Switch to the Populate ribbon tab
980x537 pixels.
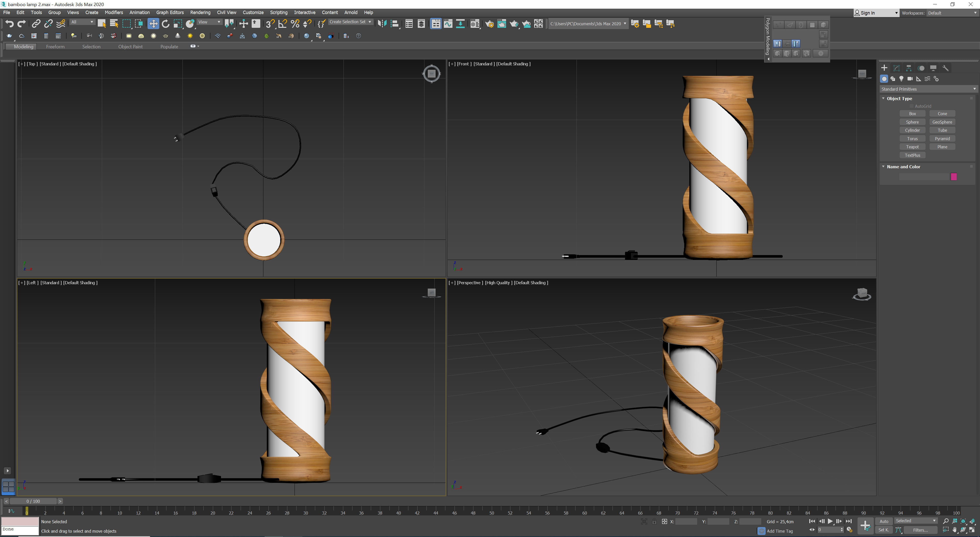click(169, 46)
